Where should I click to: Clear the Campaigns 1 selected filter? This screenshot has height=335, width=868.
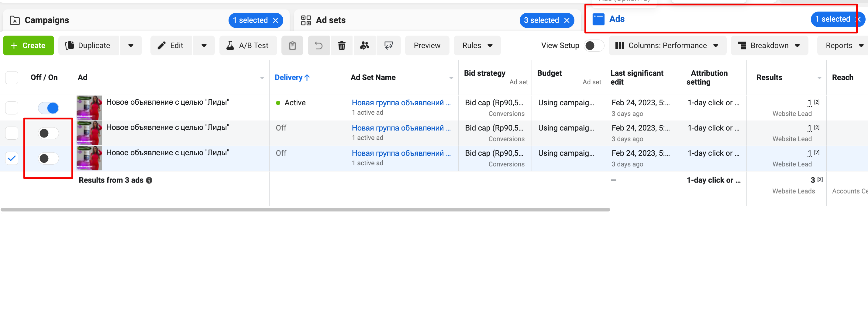[x=276, y=21]
